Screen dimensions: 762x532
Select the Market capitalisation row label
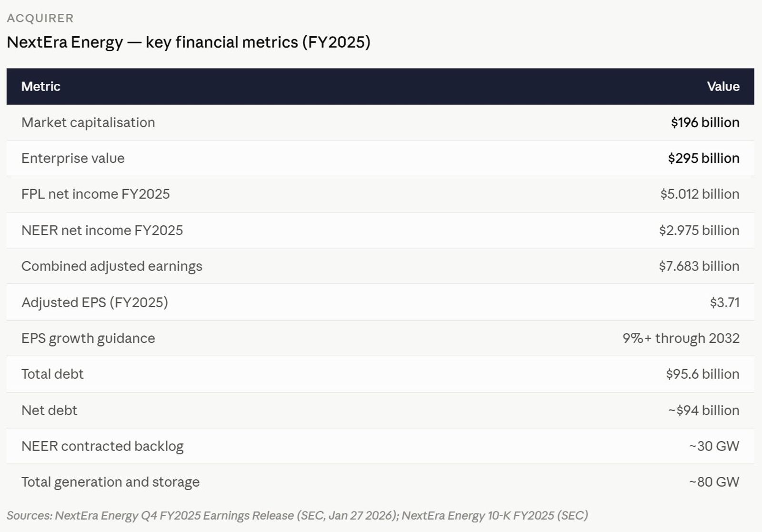88,122
